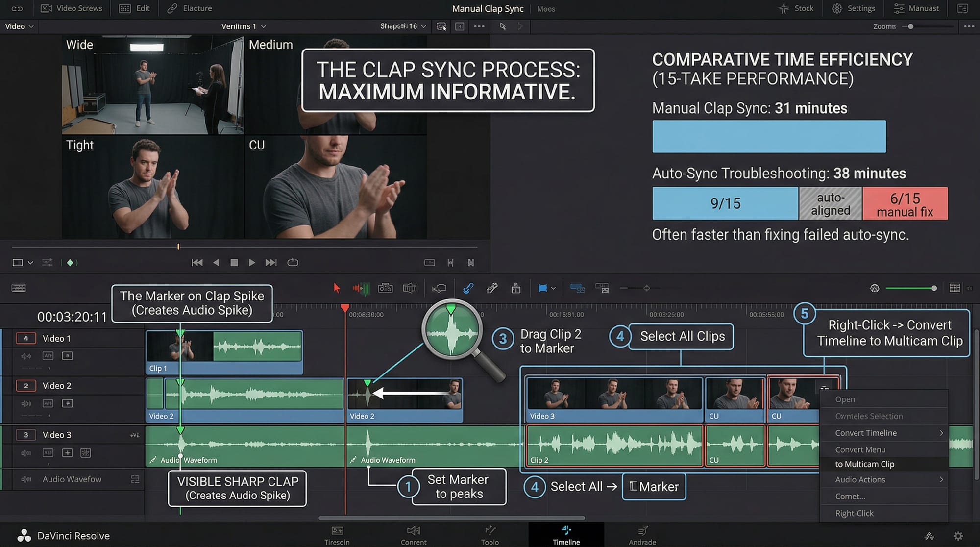This screenshot has height=547, width=980.
Task: Click the loop playback icon
Action: click(293, 263)
